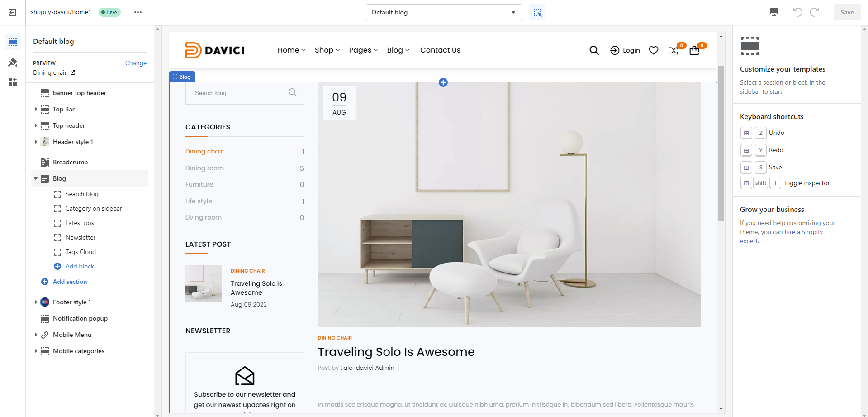Open the wishlist heart icon
Viewport: 868px width, 417px height.
pos(653,50)
